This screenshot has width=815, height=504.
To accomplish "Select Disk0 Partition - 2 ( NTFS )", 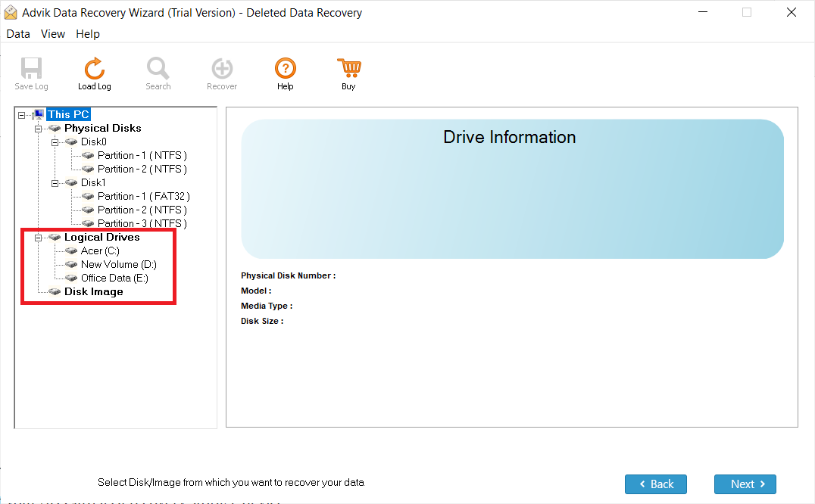I will coord(142,169).
